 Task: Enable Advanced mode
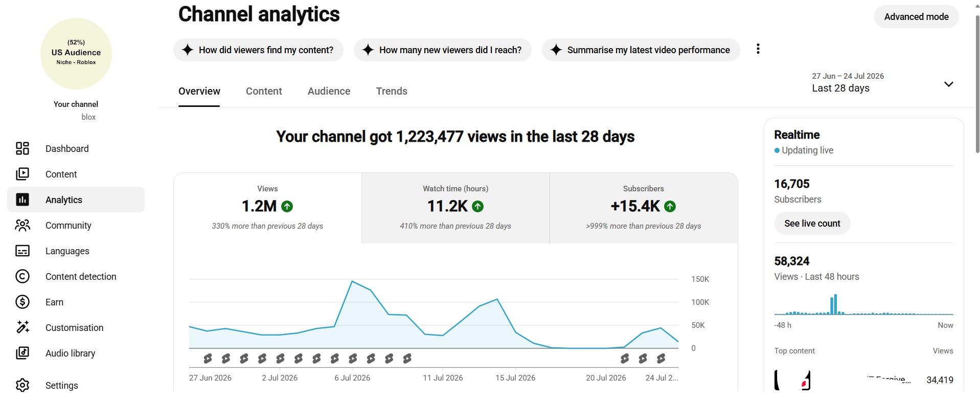[916, 17]
